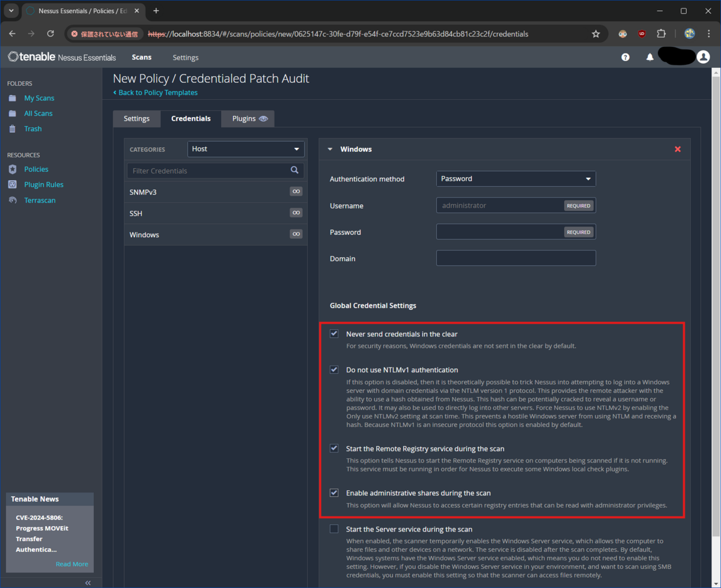The width and height of the screenshot is (721, 588).
Task: Open the Terrascan resource link
Action: [40, 200]
